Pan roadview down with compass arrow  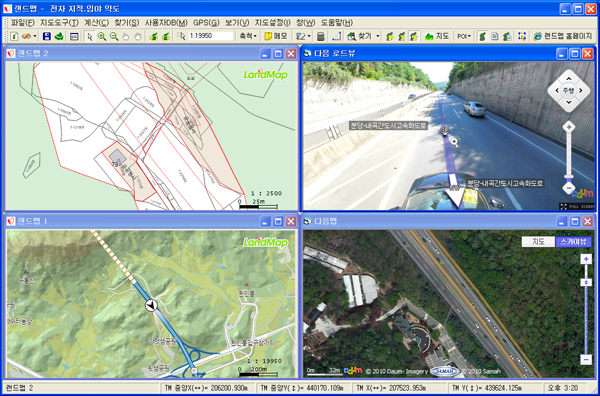click(569, 102)
